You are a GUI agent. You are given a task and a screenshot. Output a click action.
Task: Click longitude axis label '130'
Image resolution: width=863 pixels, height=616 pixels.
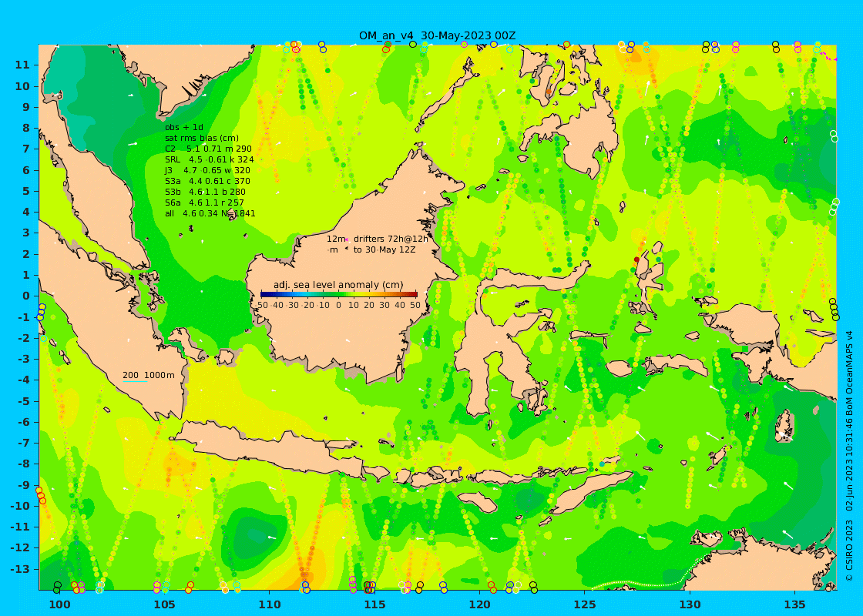point(690,604)
